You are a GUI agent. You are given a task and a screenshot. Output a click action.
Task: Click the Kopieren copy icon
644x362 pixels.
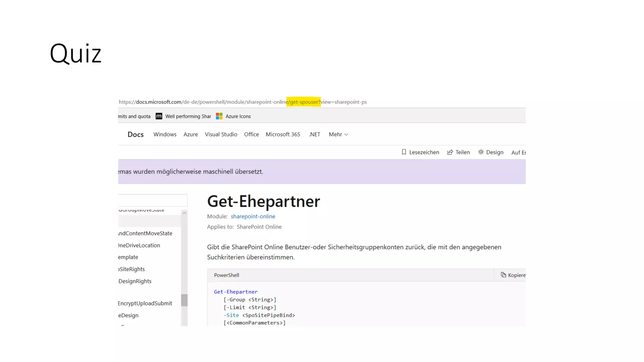503,275
